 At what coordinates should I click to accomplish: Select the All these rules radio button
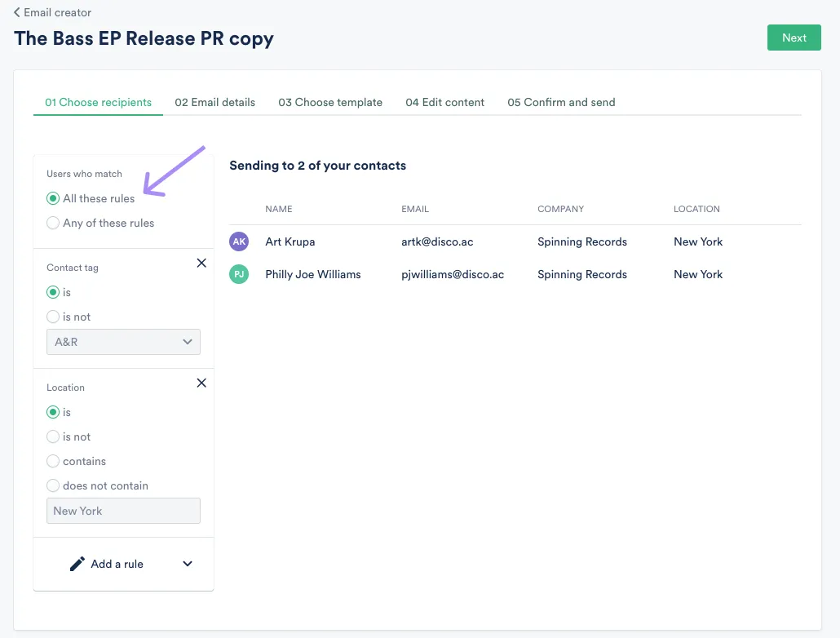click(52, 198)
